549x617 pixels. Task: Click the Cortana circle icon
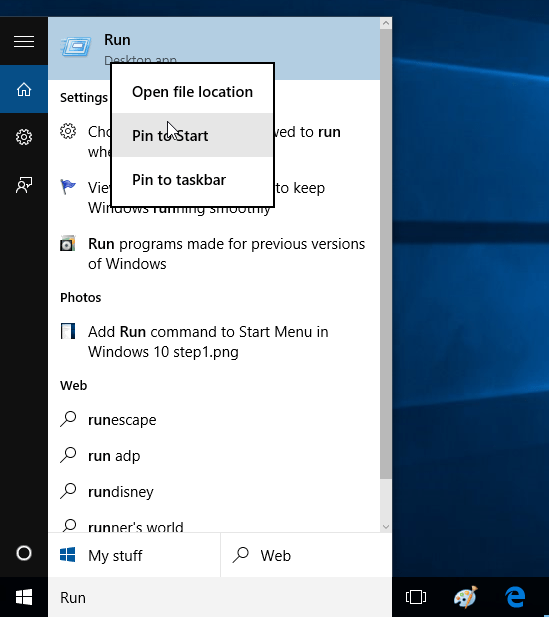tap(24, 553)
